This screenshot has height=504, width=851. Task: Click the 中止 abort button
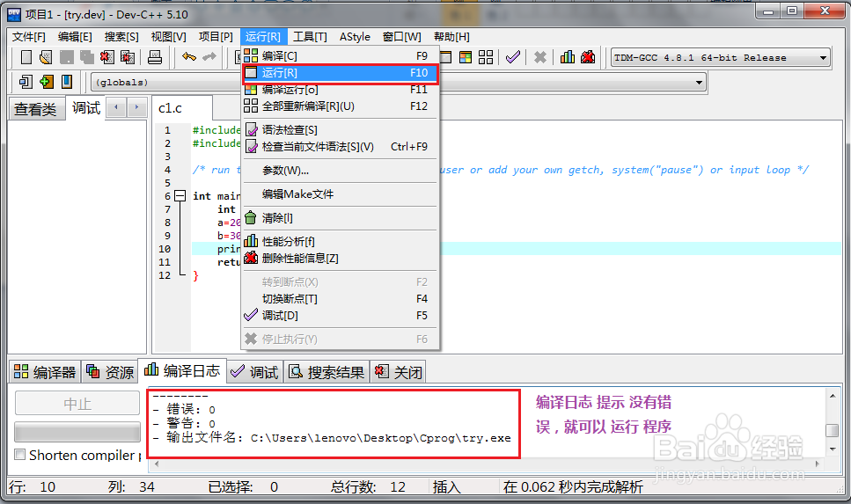(x=77, y=403)
